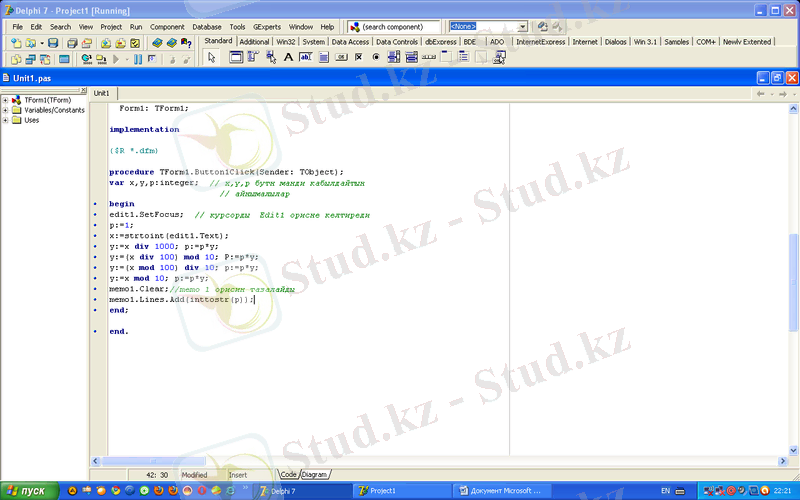This screenshot has width=800, height=500.
Task: Switch to the Additional palette tab
Action: tap(254, 42)
